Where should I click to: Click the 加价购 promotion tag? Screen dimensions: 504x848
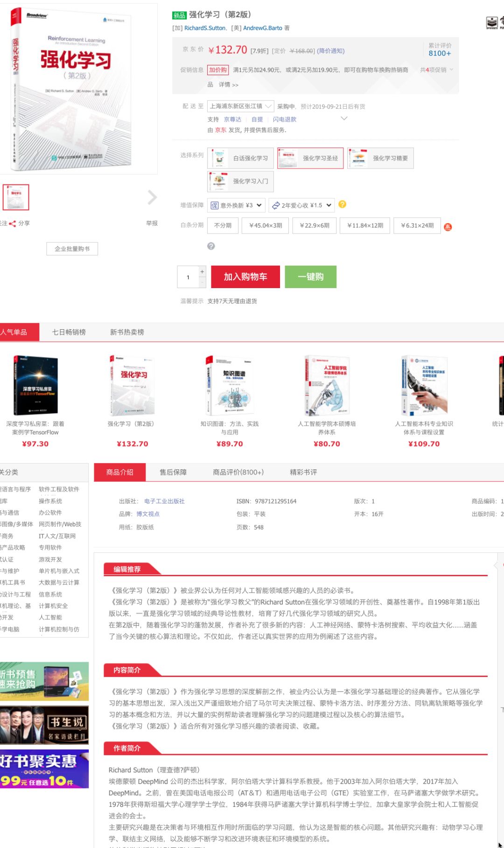point(218,70)
